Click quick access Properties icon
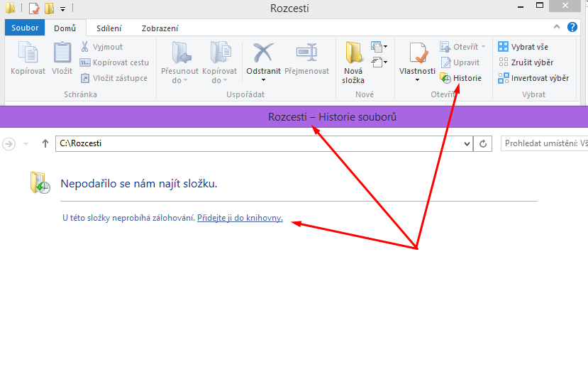This screenshot has width=588, height=374. [x=34, y=8]
